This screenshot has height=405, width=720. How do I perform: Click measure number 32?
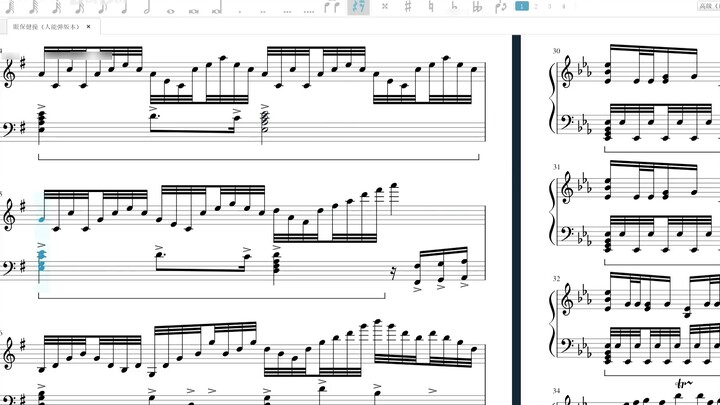(x=556, y=279)
